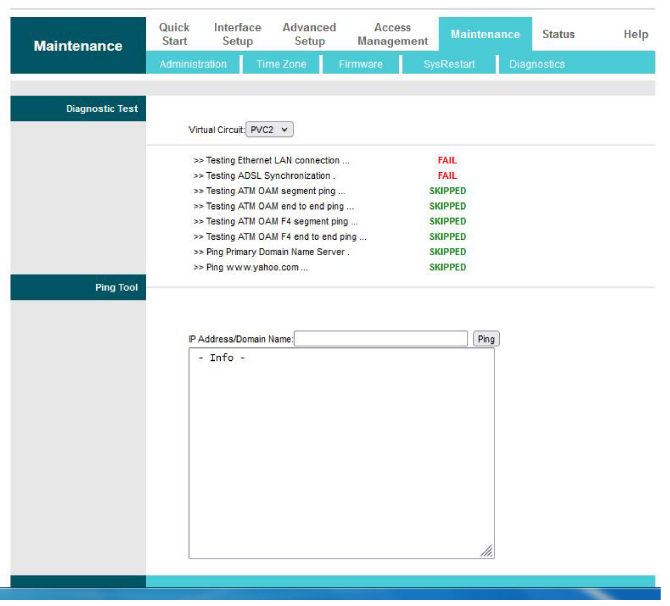The height and width of the screenshot is (606, 670).
Task: Open the Help tab
Action: point(635,34)
